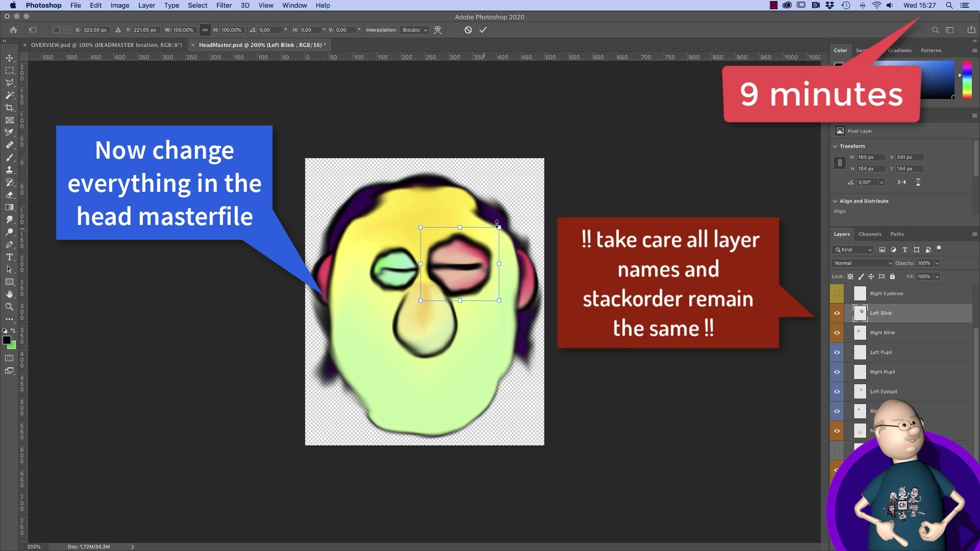Cancel the transform with the circle-slash icon
This screenshot has height=551, width=980.
click(468, 30)
